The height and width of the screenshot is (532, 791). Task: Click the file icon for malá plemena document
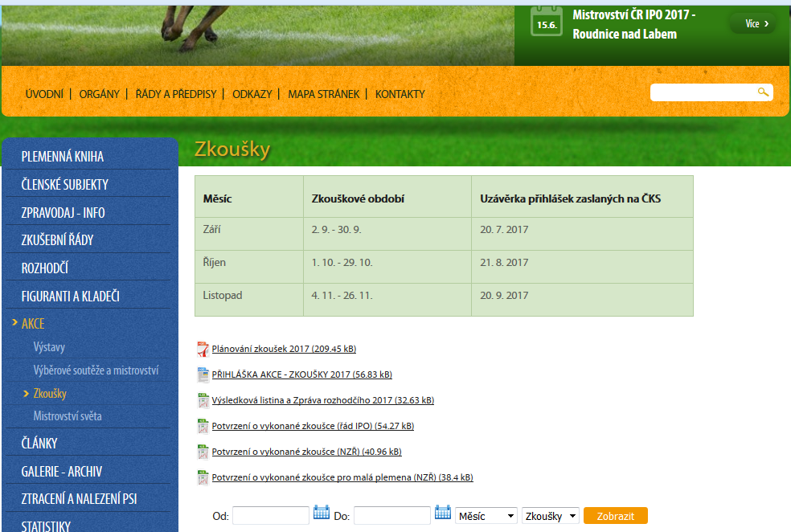(x=203, y=477)
